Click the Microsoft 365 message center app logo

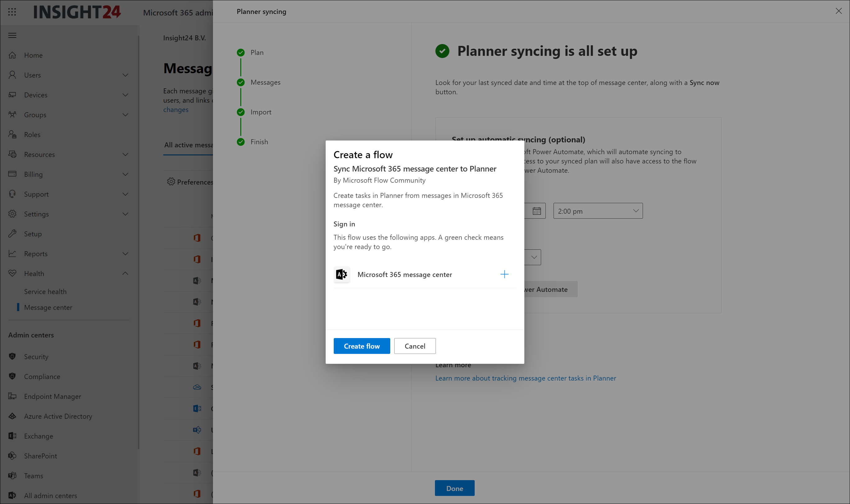click(341, 274)
